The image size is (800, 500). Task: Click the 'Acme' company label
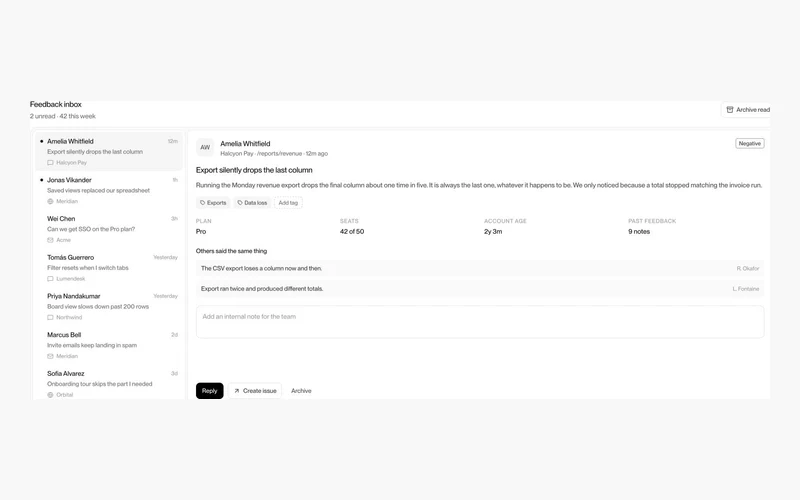tap(63, 240)
